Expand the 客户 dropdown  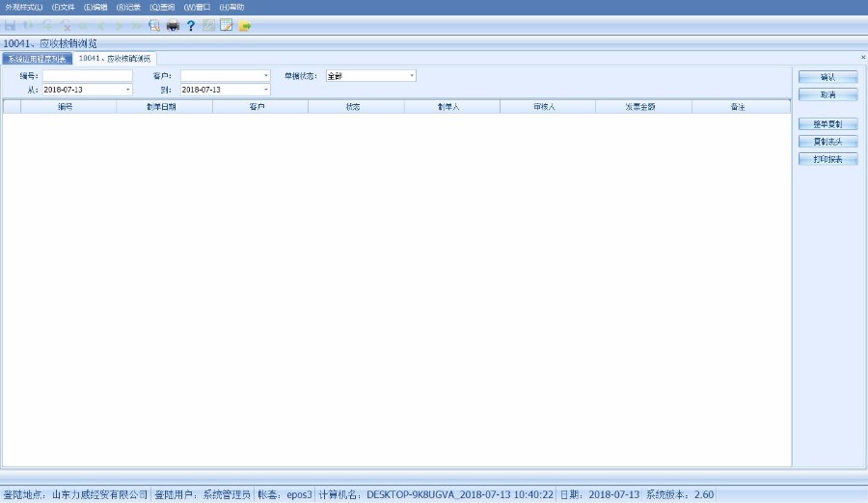pyautogui.click(x=266, y=76)
